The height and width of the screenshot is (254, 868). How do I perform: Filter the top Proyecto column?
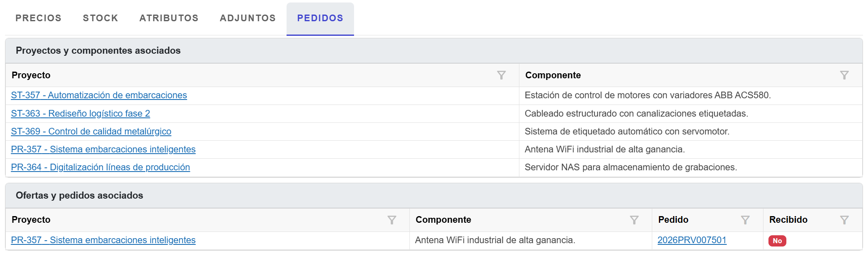(501, 75)
